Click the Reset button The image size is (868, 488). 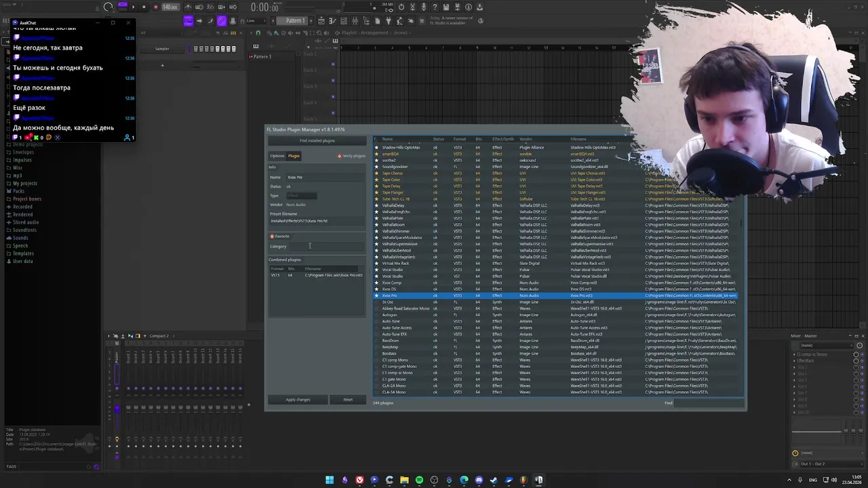click(x=348, y=400)
